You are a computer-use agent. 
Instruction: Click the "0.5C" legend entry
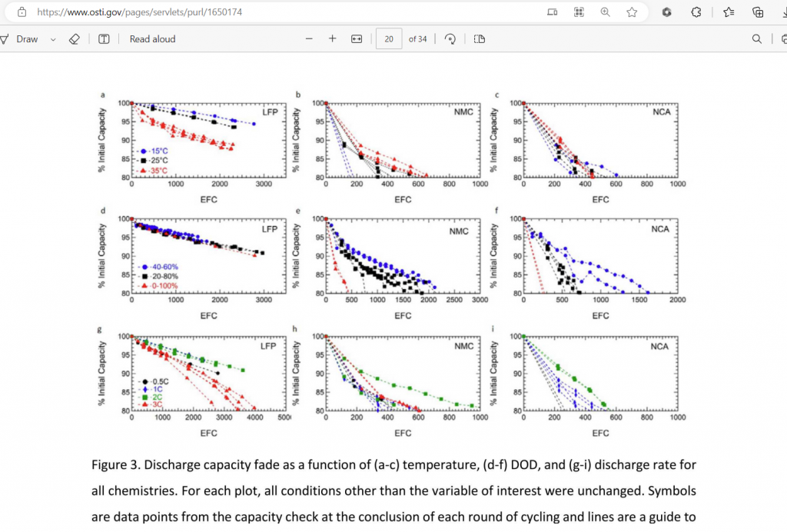click(155, 382)
